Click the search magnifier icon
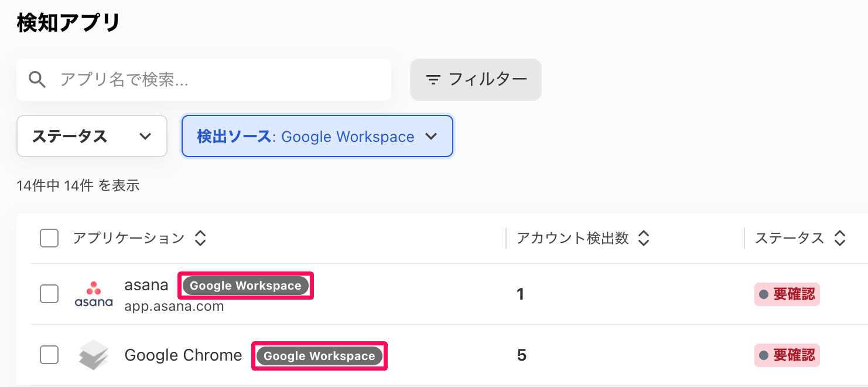 [37, 80]
